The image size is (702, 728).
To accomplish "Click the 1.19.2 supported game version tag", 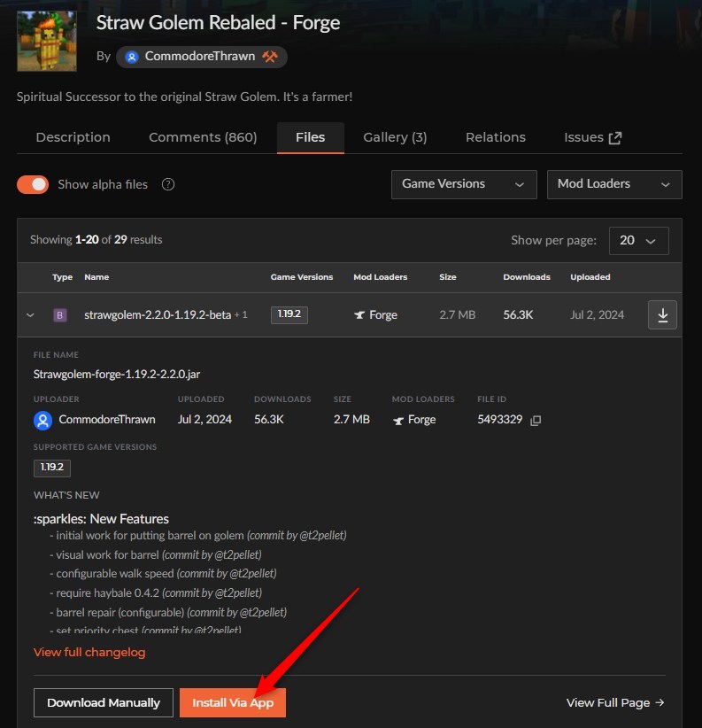I will pos(52,468).
